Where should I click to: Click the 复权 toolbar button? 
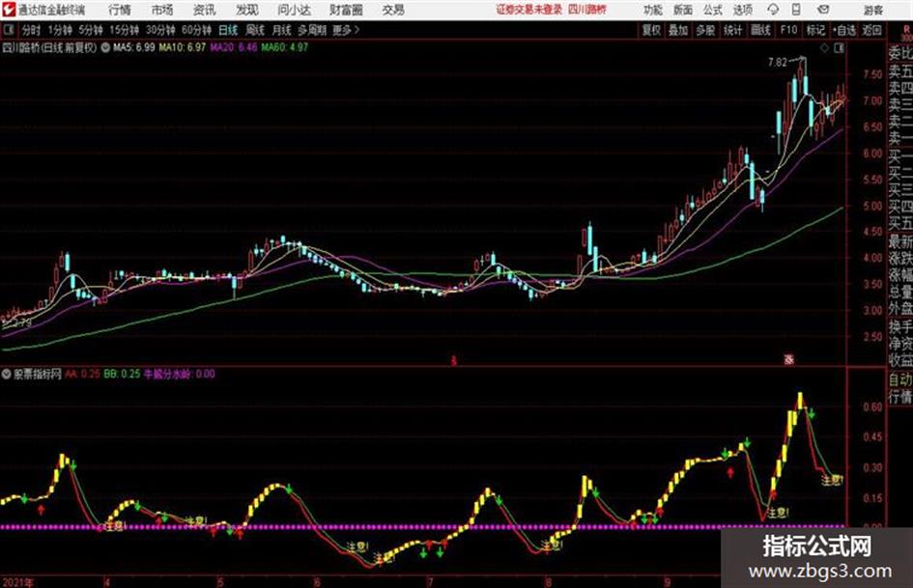(651, 30)
